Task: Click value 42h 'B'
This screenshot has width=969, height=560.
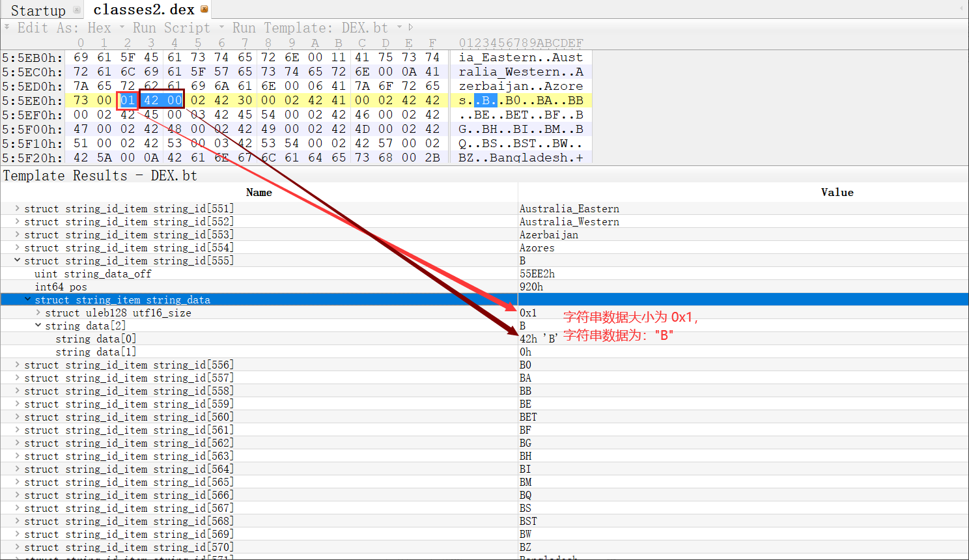Action: click(539, 339)
